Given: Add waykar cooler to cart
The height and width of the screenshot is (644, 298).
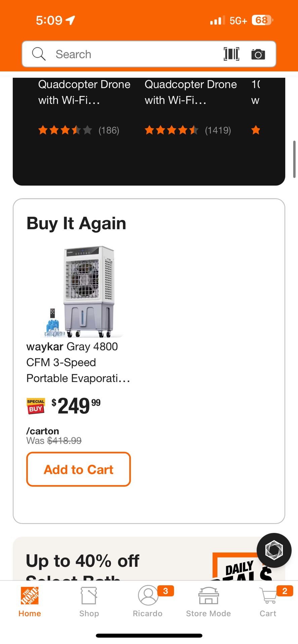Looking at the screenshot, I should click(x=79, y=469).
